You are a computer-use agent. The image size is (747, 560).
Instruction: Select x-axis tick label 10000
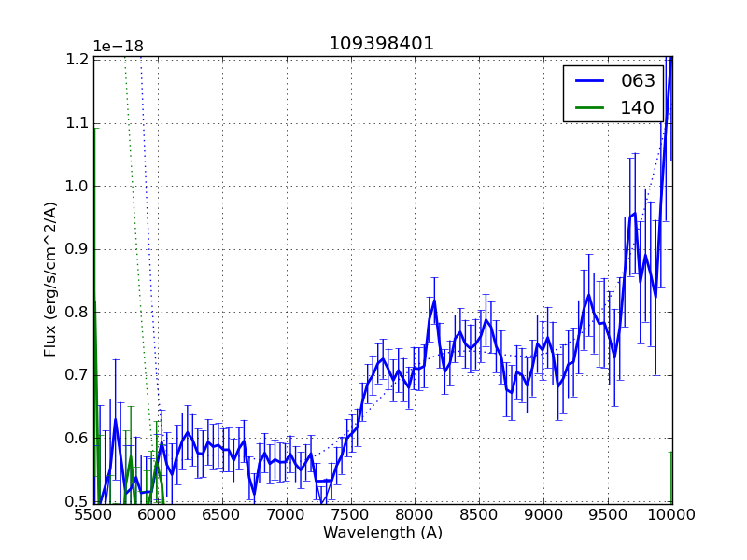point(672,514)
